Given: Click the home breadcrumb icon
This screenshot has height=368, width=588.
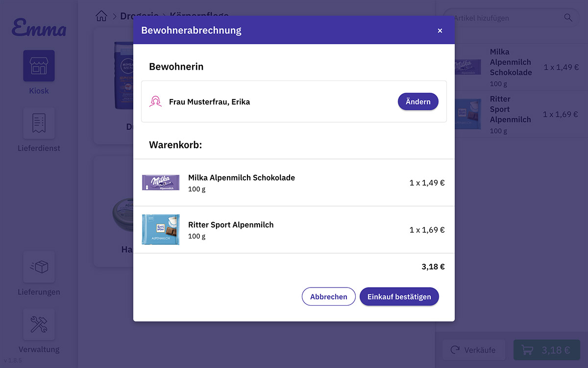Looking at the screenshot, I should 101,16.
